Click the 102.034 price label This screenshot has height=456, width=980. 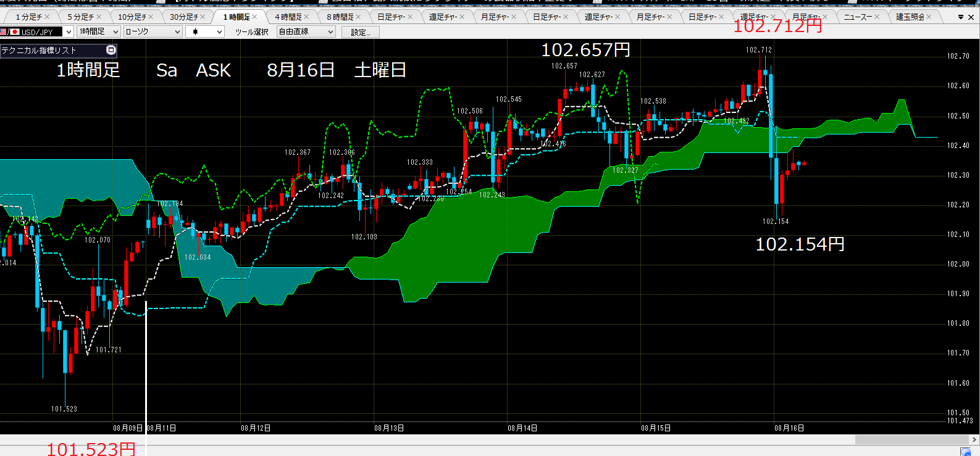pyautogui.click(x=198, y=257)
